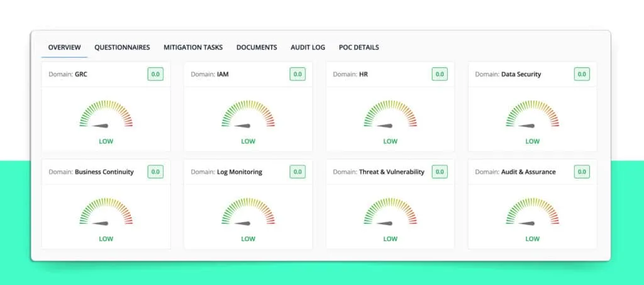The height and width of the screenshot is (285, 644).
Task: Click the LOW label under GRC gauge
Action: pos(106,142)
